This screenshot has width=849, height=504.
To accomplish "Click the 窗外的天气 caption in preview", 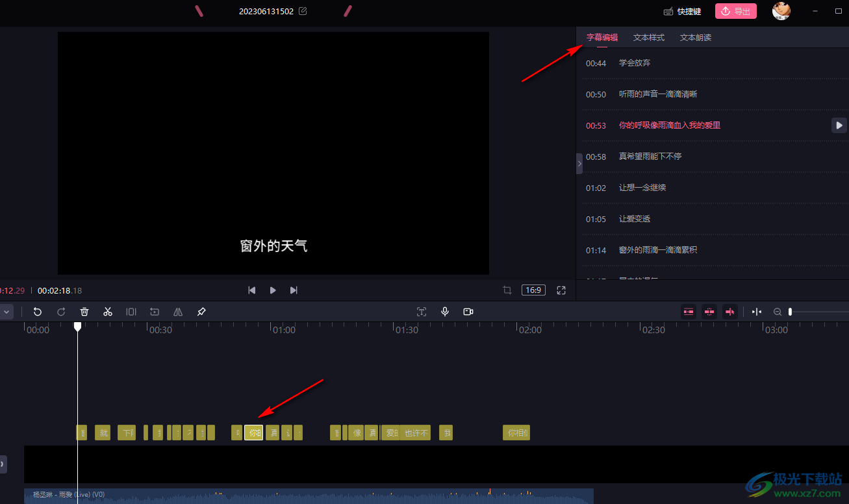I will pyautogui.click(x=273, y=246).
